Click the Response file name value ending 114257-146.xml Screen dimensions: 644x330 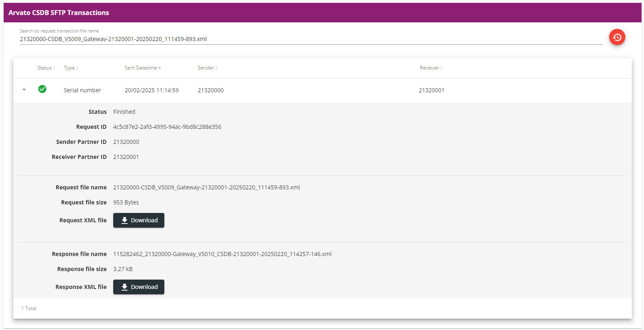pos(222,254)
